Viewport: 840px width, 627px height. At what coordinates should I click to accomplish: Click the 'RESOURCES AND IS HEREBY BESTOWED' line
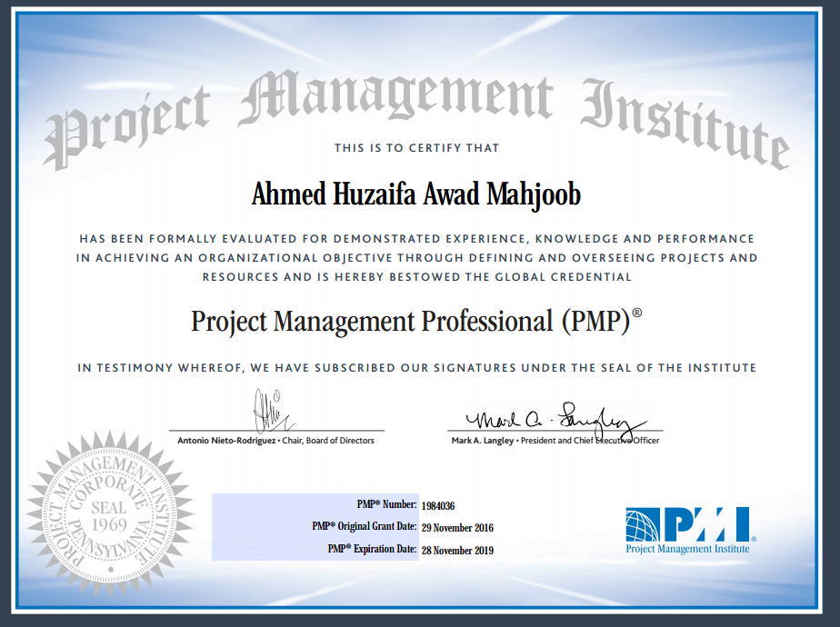(416, 277)
